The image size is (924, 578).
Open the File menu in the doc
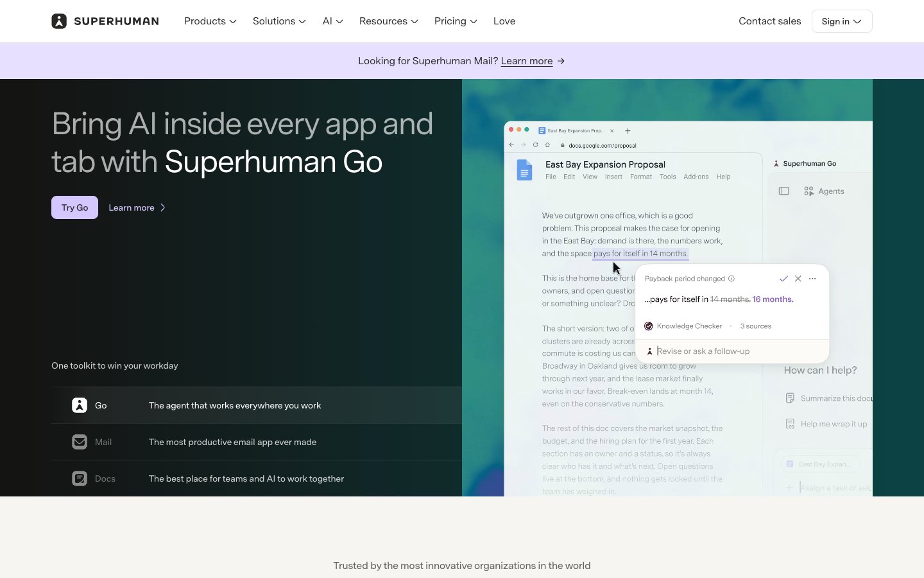pyautogui.click(x=551, y=177)
